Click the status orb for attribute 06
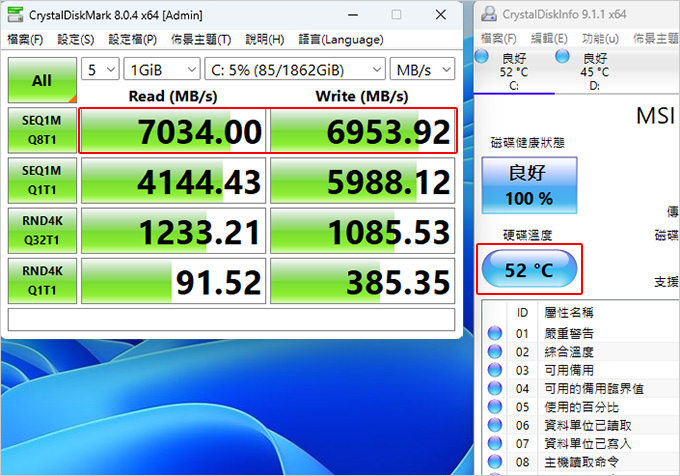Image resolution: width=680 pixels, height=476 pixels. coord(494,425)
